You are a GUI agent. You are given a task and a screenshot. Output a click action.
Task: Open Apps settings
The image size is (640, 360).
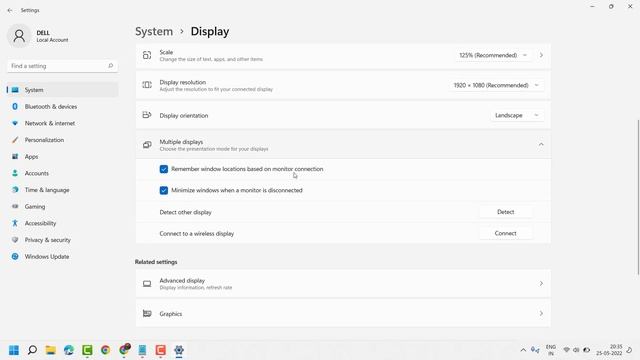tap(62, 157)
